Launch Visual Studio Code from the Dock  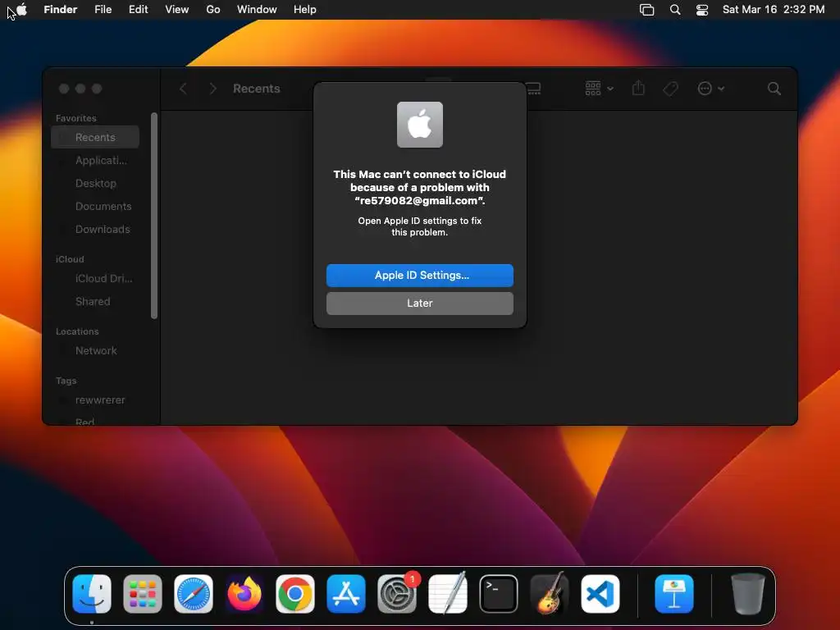pos(600,594)
